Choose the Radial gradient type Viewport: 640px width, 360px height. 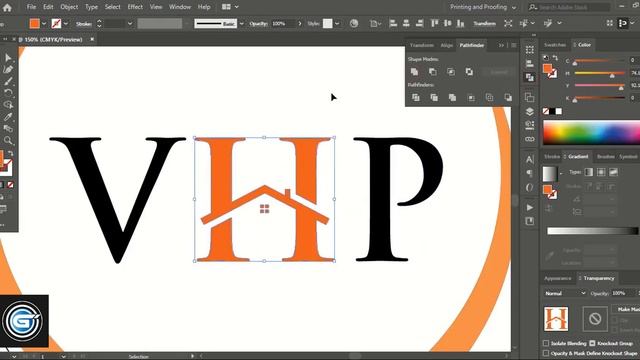[601, 172]
